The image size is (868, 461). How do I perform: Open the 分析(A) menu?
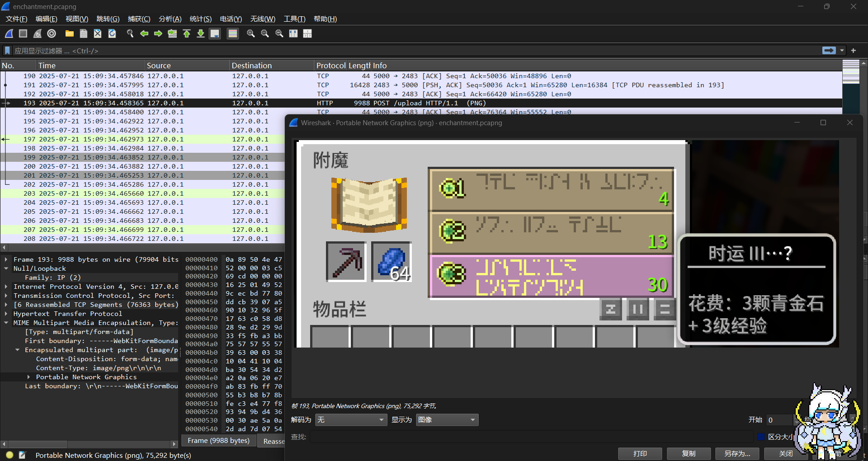(x=170, y=19)
